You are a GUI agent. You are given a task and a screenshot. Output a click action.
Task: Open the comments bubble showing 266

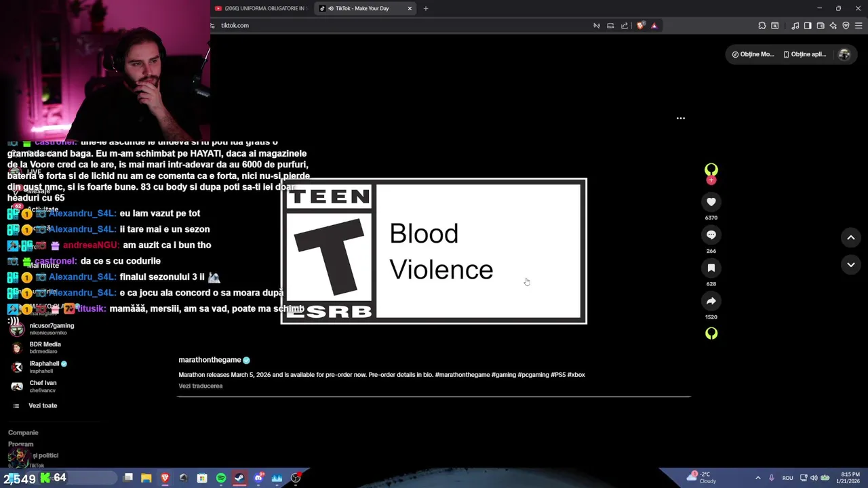point(711,235)
